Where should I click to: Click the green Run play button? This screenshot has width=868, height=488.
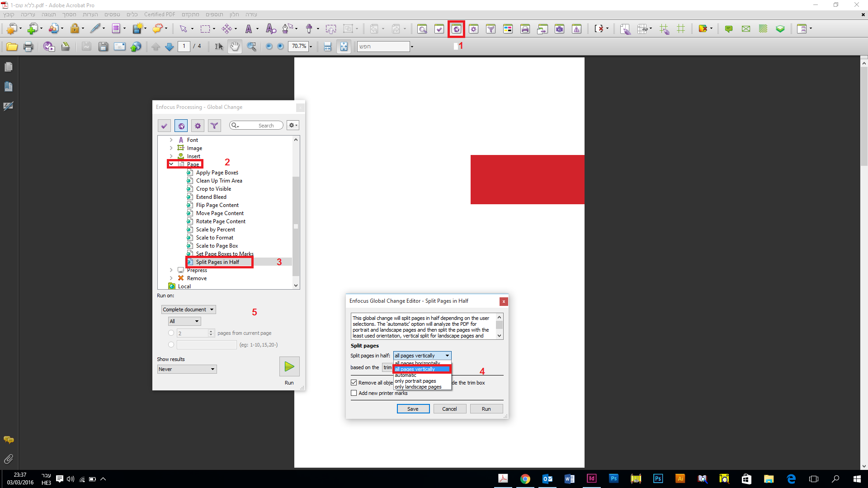coord(289,366)
